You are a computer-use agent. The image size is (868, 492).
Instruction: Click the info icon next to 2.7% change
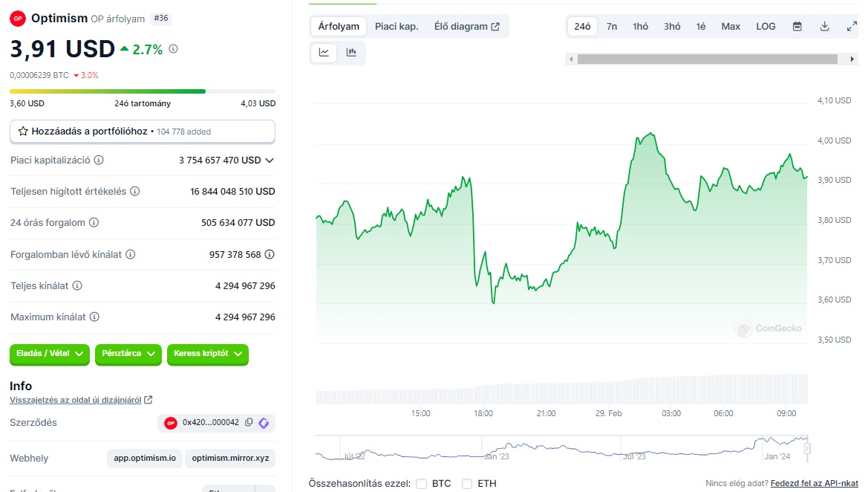click(173, 49)
